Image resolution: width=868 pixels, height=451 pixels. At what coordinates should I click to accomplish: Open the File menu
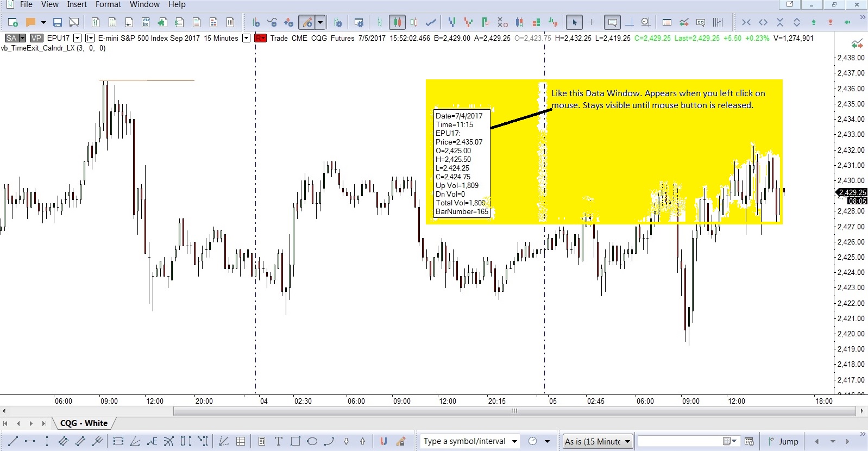[26, 4]
